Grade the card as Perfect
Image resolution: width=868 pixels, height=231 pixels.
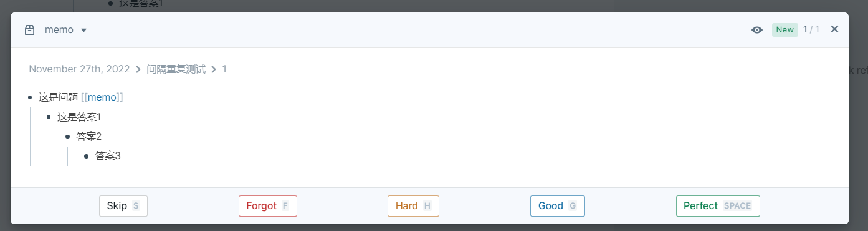718,206
